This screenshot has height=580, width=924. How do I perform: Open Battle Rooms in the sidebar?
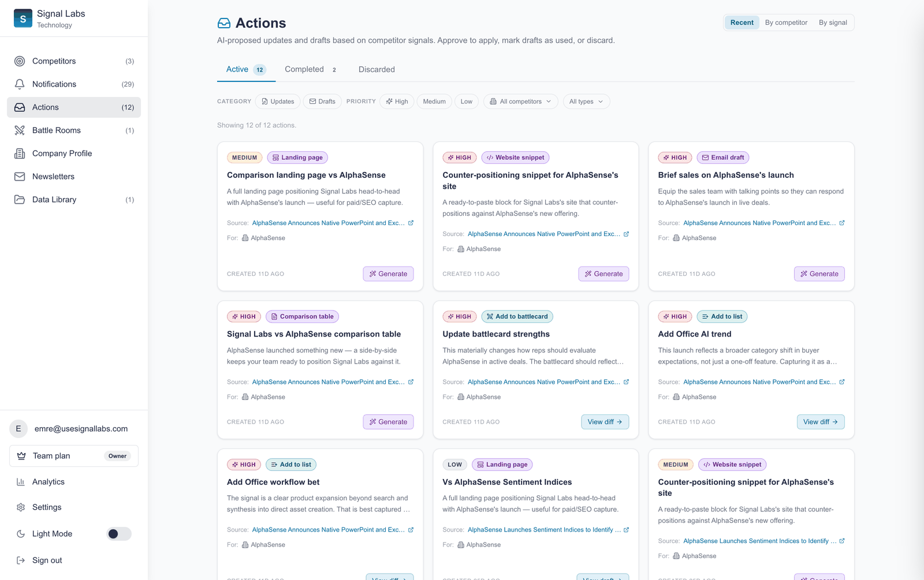(x=74, y=130)
